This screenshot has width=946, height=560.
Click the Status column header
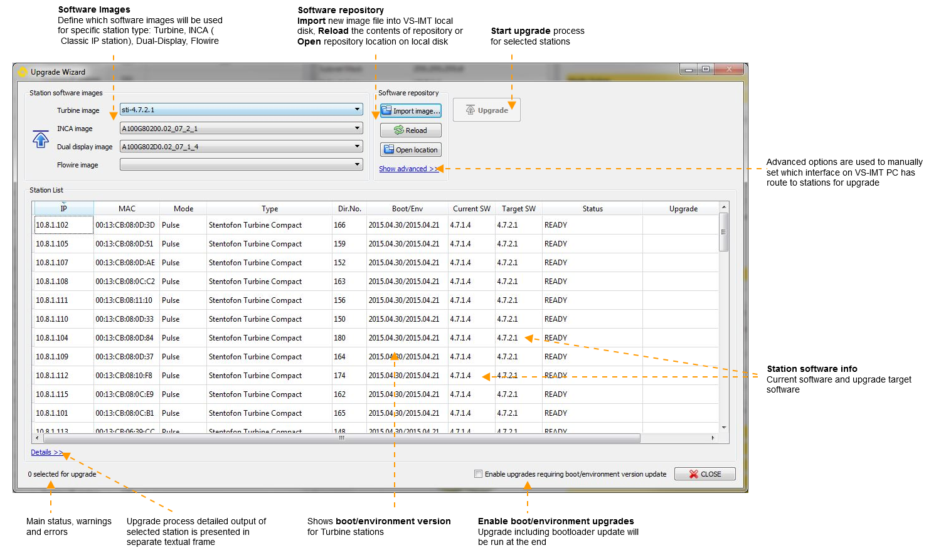[x=592, y=209]
